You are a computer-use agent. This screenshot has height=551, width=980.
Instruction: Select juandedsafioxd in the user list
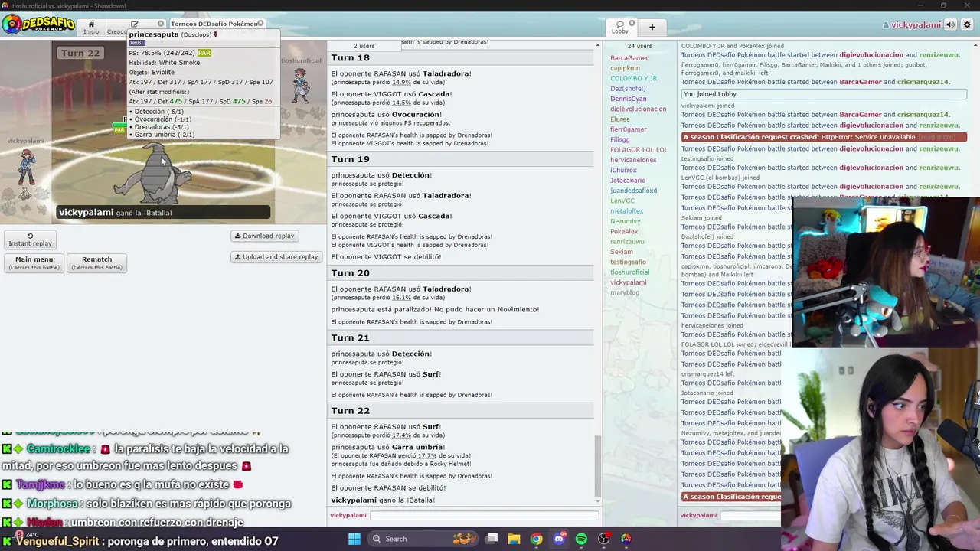coord(633,191)
